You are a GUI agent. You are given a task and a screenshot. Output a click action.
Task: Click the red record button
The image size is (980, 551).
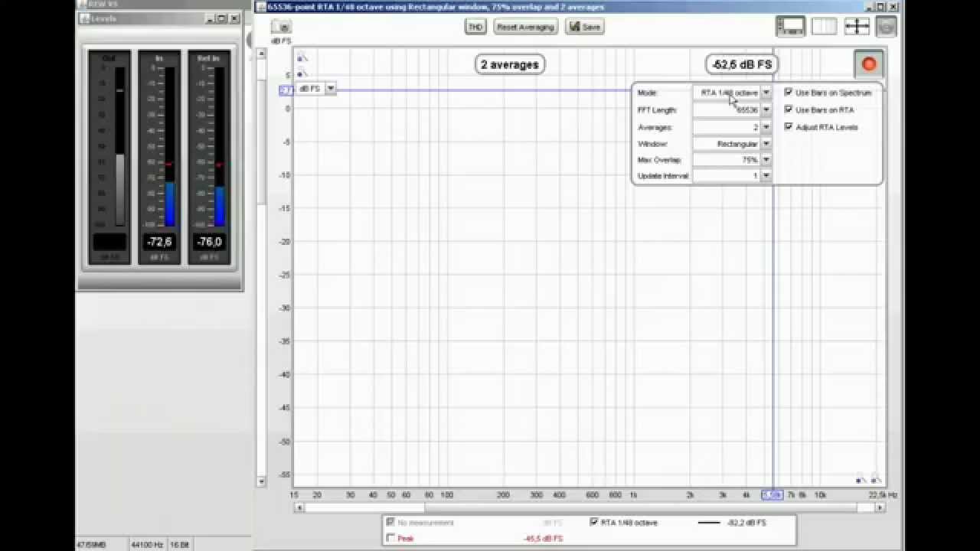(868, 64)
